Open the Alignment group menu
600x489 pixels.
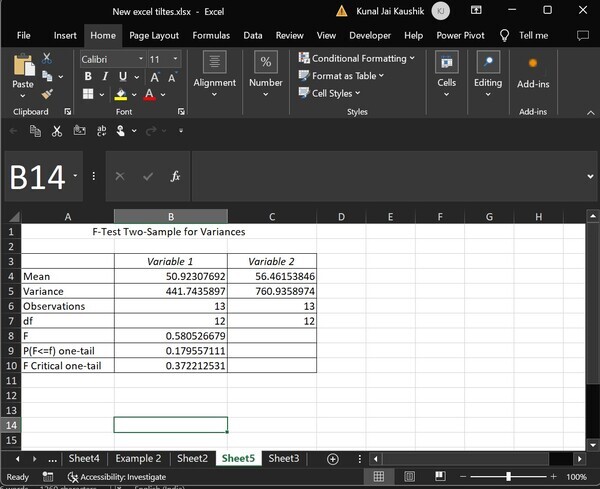click(214, 74)
